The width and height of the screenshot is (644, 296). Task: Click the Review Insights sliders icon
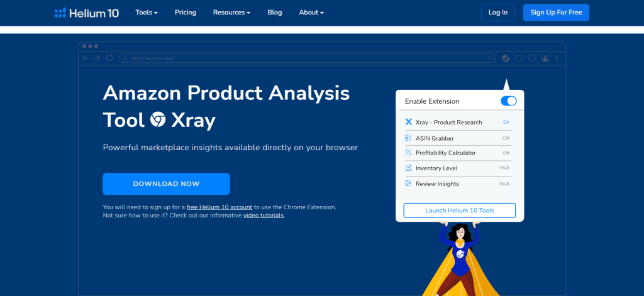tap(408, 184)
